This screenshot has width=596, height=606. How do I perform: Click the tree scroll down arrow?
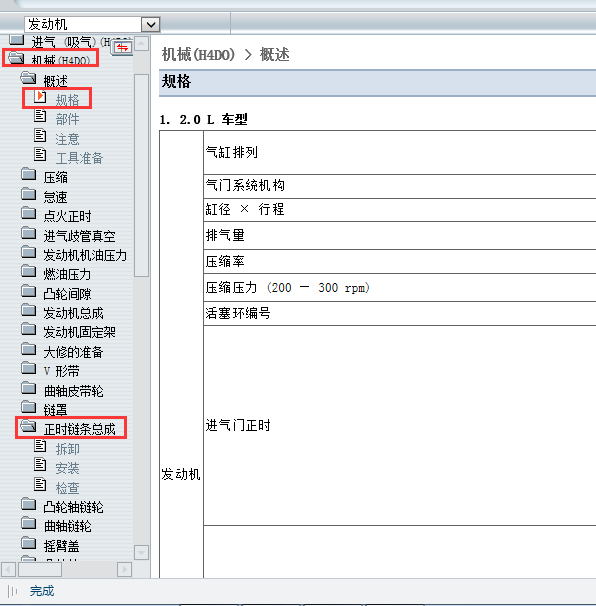(x=141, y=552)
